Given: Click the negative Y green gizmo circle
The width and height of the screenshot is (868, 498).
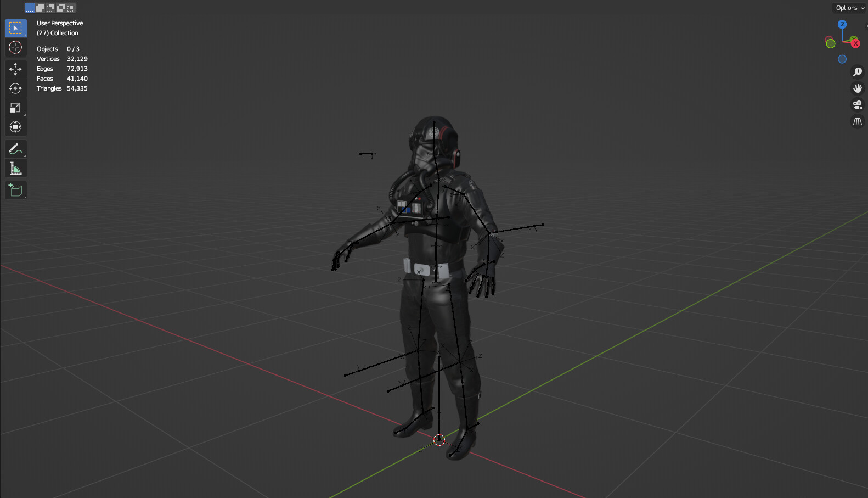Looking at the screenshot, I should (831, 43).
